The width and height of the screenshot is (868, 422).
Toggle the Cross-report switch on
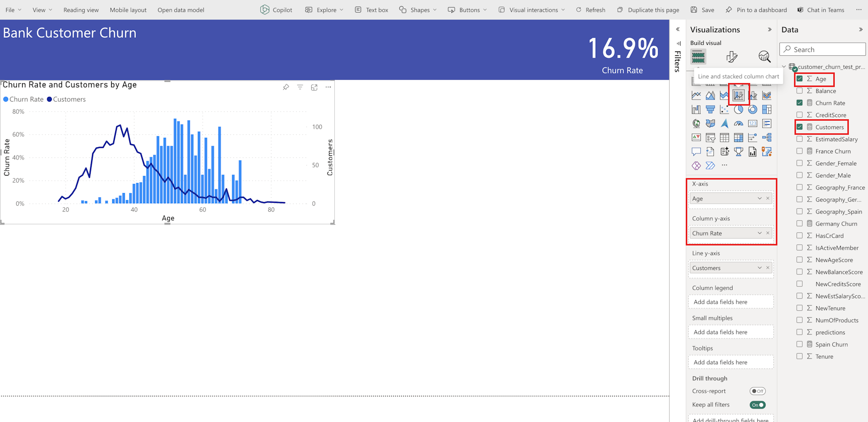(758, 391)
